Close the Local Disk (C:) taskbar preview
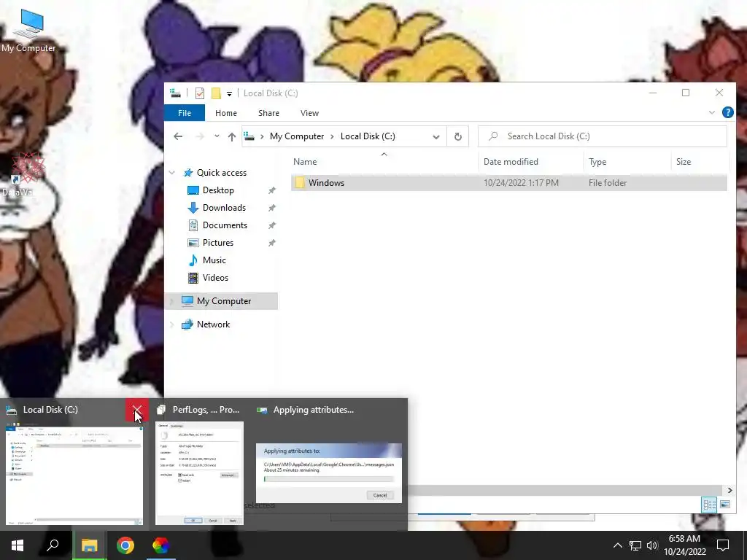The width and height of the screenshot is (747, 560). (x=137, y=410)
